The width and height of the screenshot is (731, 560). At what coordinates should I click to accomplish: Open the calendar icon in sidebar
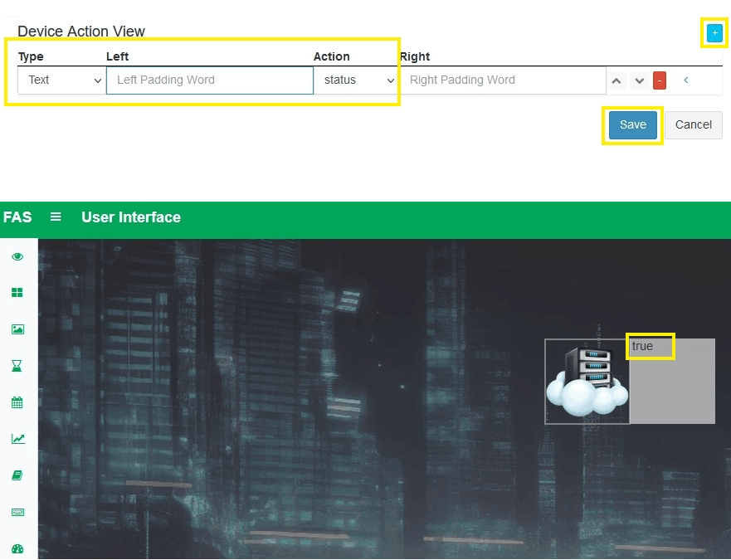(17, 402)
